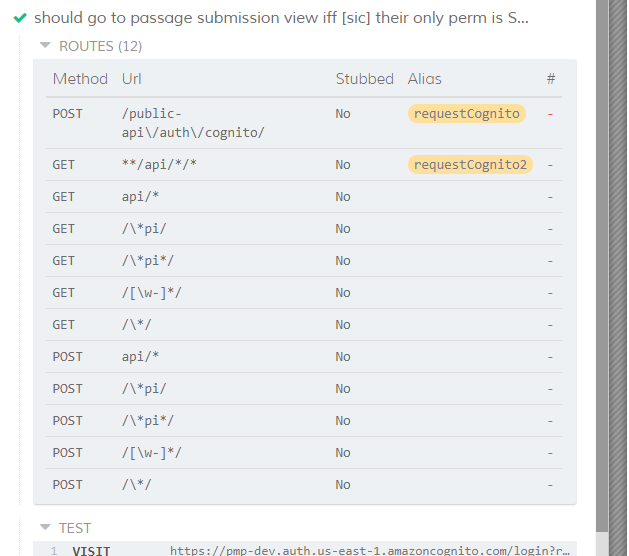Click the green passed-test checkmark icon
The image size is (629, 556).
tap(20, 18)
